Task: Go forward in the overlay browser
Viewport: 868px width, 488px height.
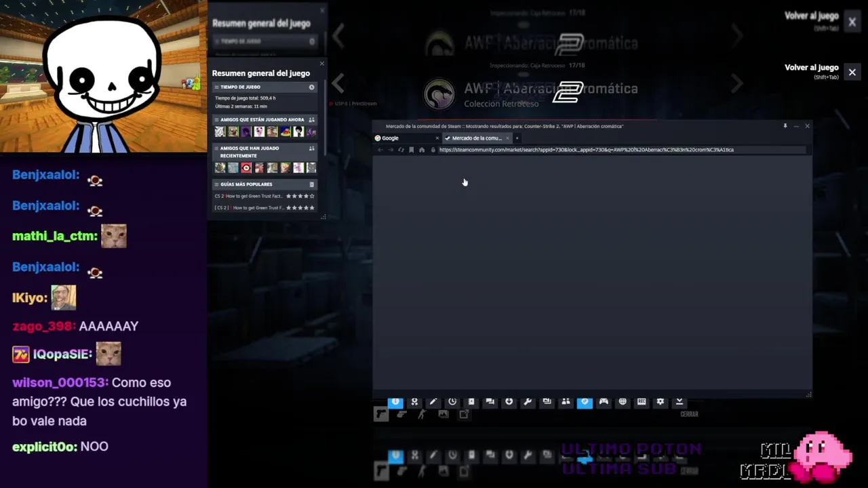Action: tap(391, 150)
